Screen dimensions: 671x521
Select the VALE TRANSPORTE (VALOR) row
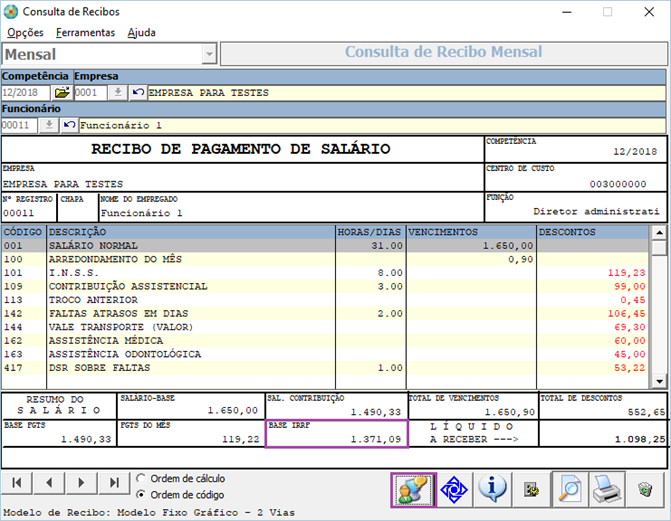coord(325,327)
